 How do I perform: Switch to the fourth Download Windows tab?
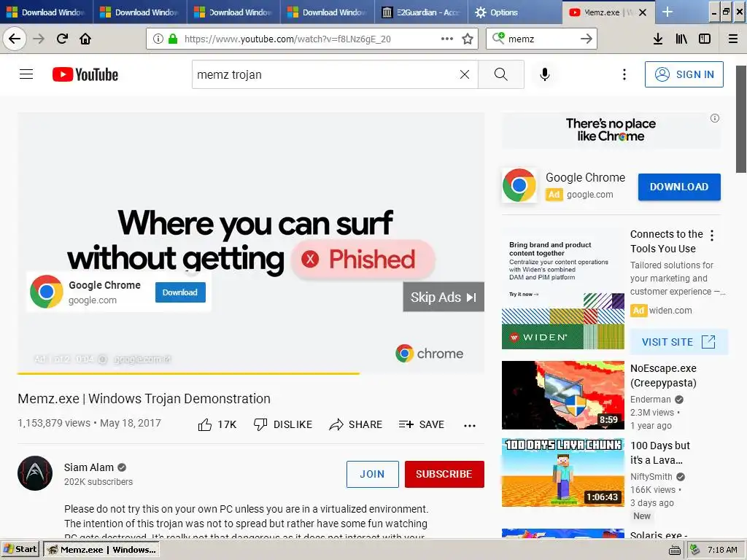point(328,12)
